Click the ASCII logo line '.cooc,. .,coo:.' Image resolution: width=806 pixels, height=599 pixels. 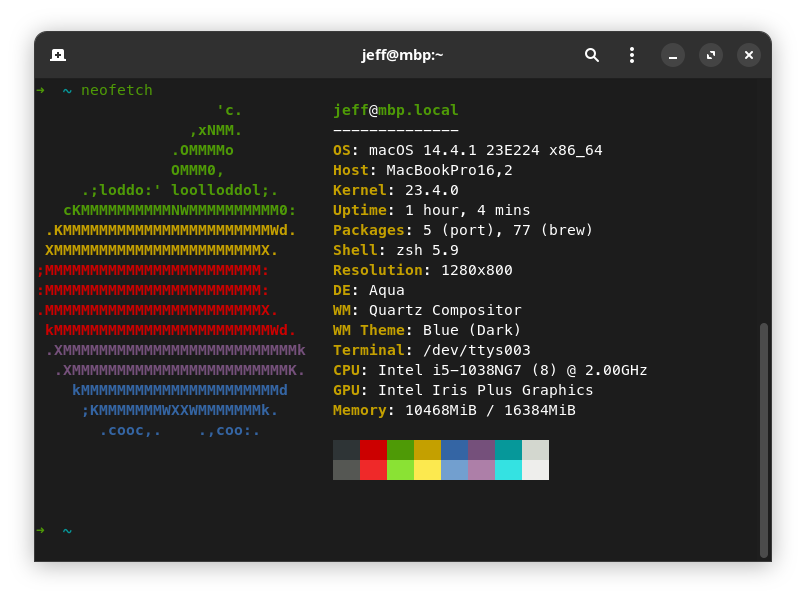180,430
